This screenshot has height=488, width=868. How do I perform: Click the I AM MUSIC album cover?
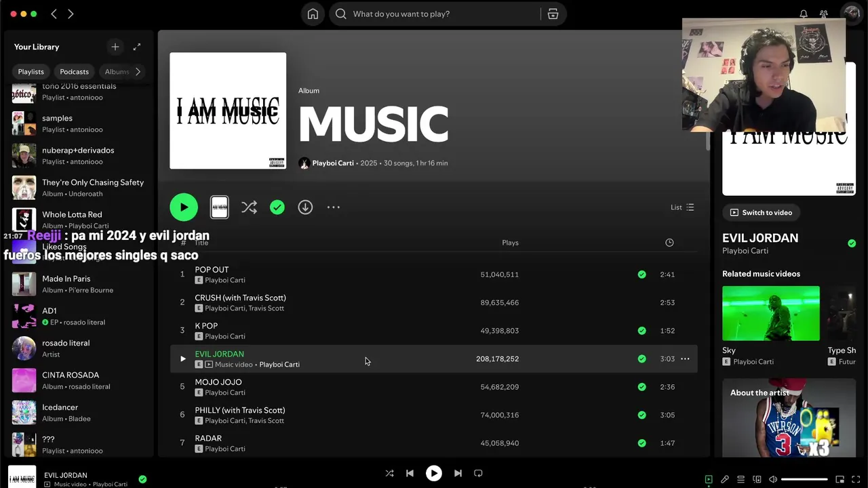point(228,110)
